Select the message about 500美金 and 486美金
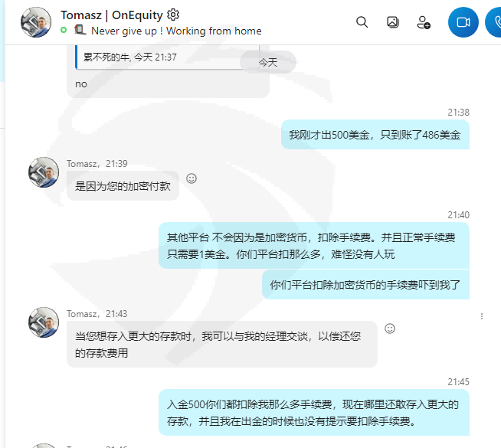Image resolution: width=501 pixels, height=448 pixels. coord(375,135)
